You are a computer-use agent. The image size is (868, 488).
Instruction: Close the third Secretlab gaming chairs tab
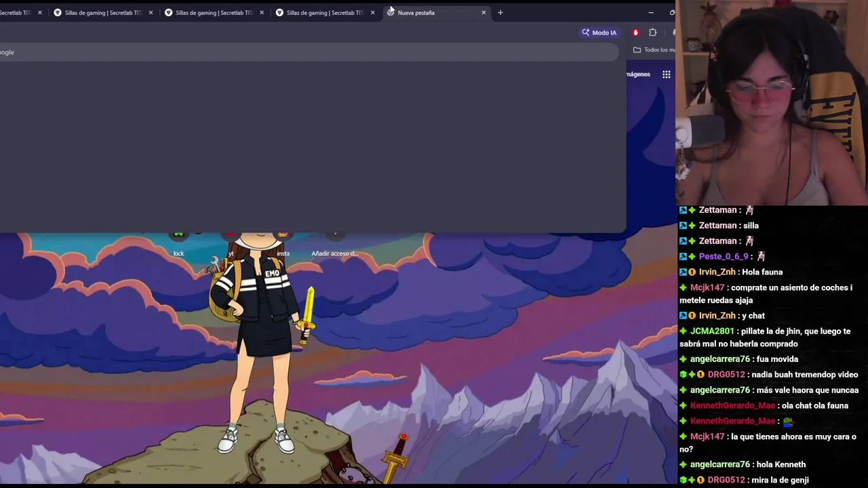click(x=262, y=12)
